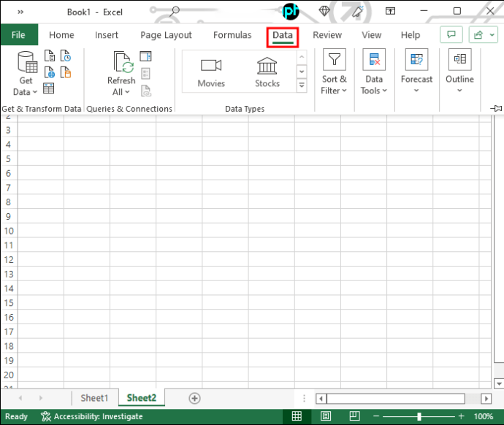Open the View ribbon tab
This screenshot has height=425, width=504.
point(372,35)
